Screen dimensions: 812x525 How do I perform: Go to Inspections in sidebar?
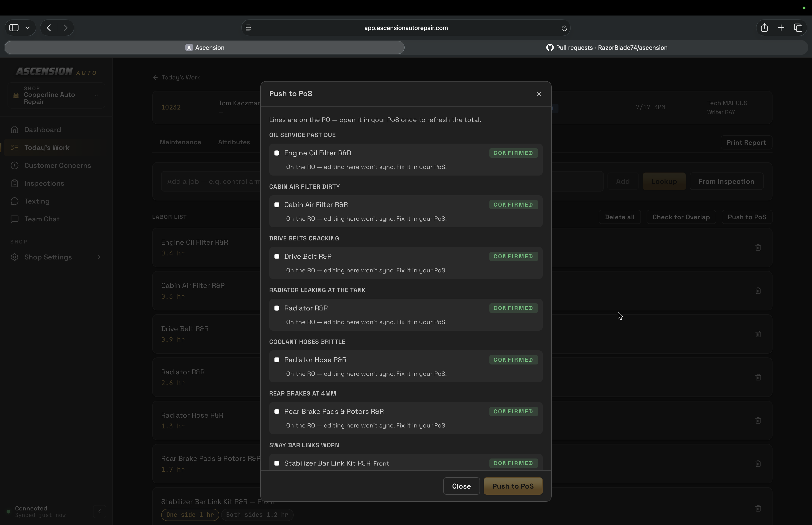coord(56,183)
